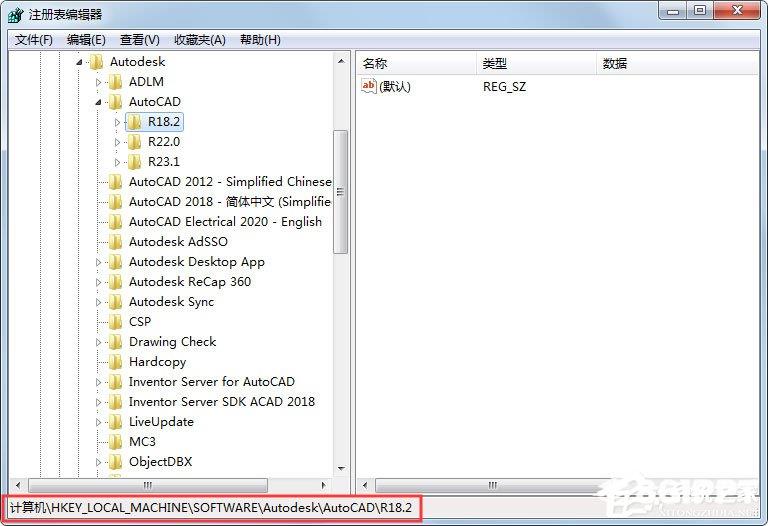Image resolution: width=768 pixels, height=526 pixels.
Task: Click the R22.0 folder icon
Action: 134,142
